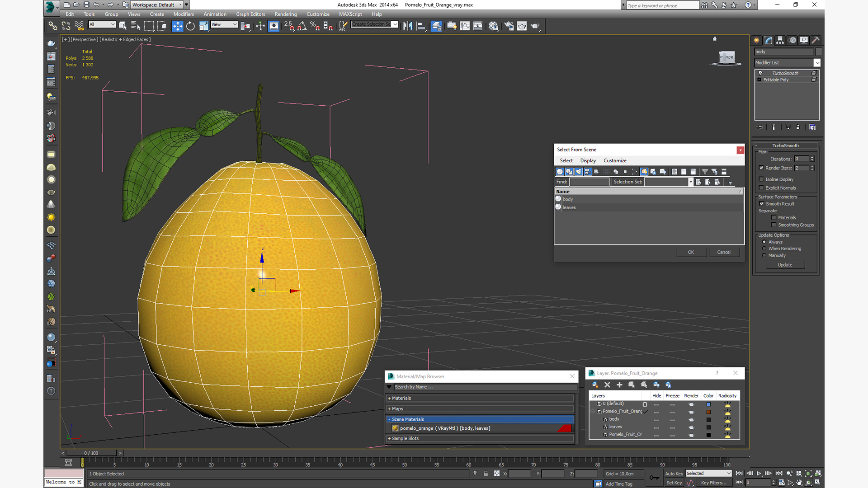Toggle Display Lights filter in Select From Scene
The width and height of the screenshot is (868, 488).
tap(578, 172)
